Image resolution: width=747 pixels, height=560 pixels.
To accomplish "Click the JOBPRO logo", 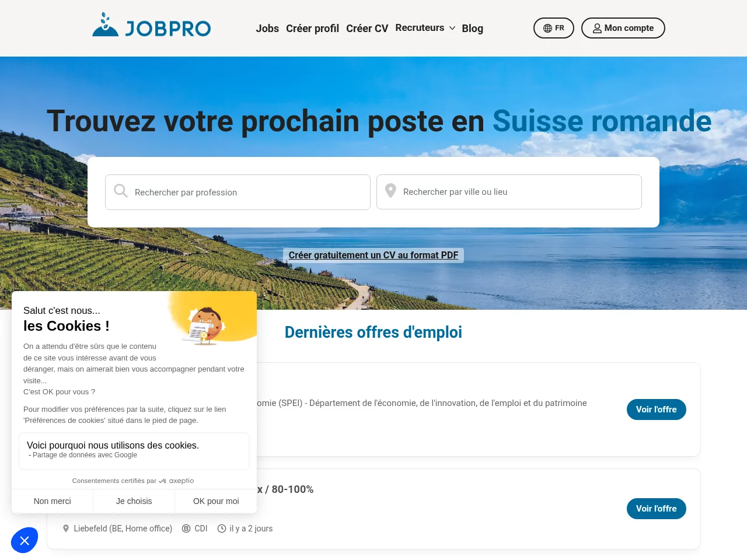I will 151,26.
